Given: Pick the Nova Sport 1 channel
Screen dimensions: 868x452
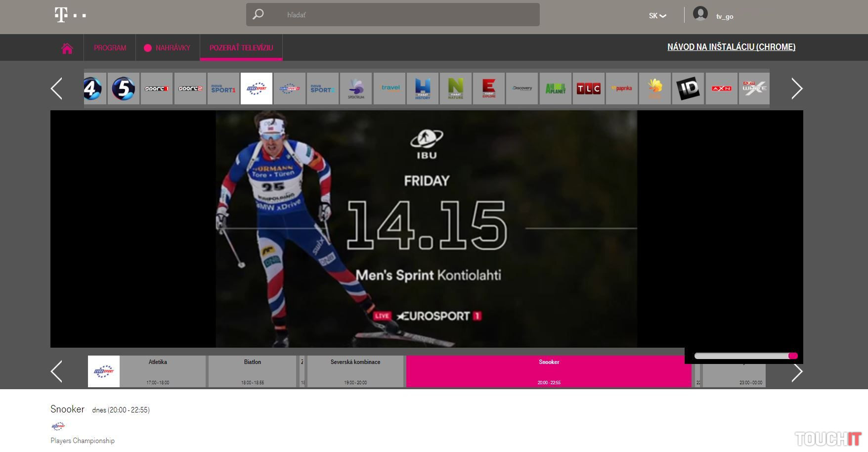Looking at the screenshot, I should pos(223,89).
